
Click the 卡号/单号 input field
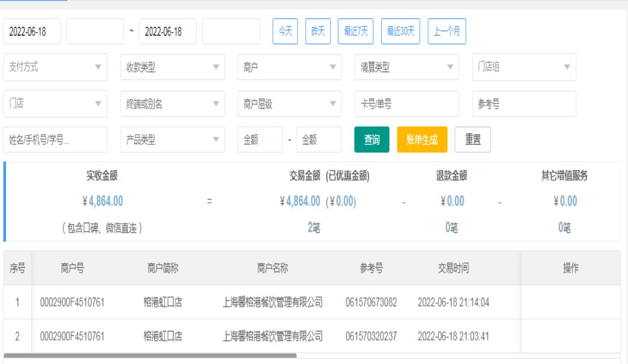[x=406, y=104]
